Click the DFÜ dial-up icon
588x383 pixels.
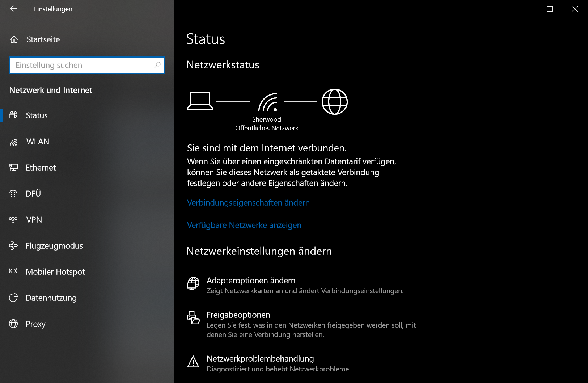[13, 194]
